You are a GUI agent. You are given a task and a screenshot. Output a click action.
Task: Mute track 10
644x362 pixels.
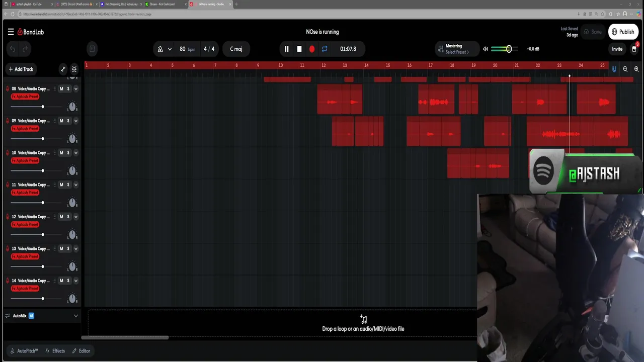click(61, 152)
